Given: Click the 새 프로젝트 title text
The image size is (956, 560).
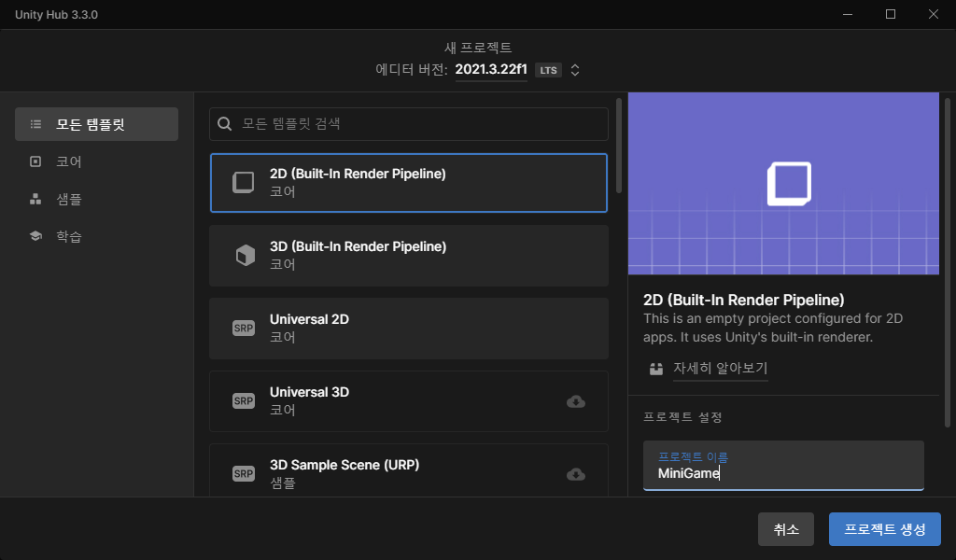Looking at the screenshot, I should coord(478,48).
